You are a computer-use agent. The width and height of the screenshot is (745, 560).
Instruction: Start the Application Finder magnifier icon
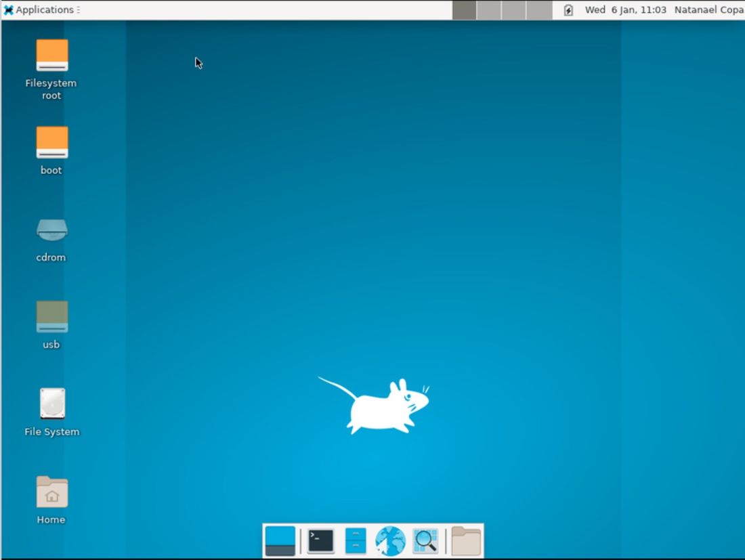[x=425, y=540]
